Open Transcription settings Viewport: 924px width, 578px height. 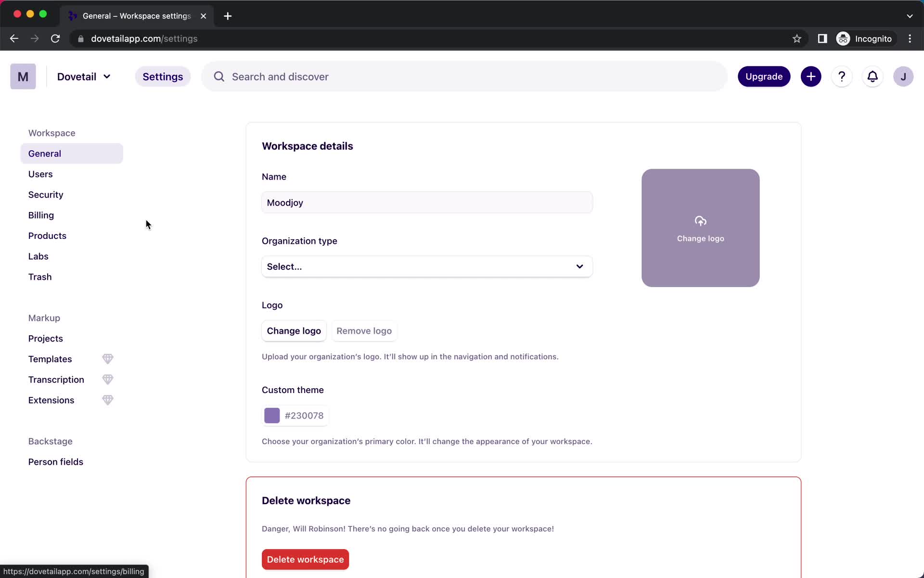click(56, 380)
